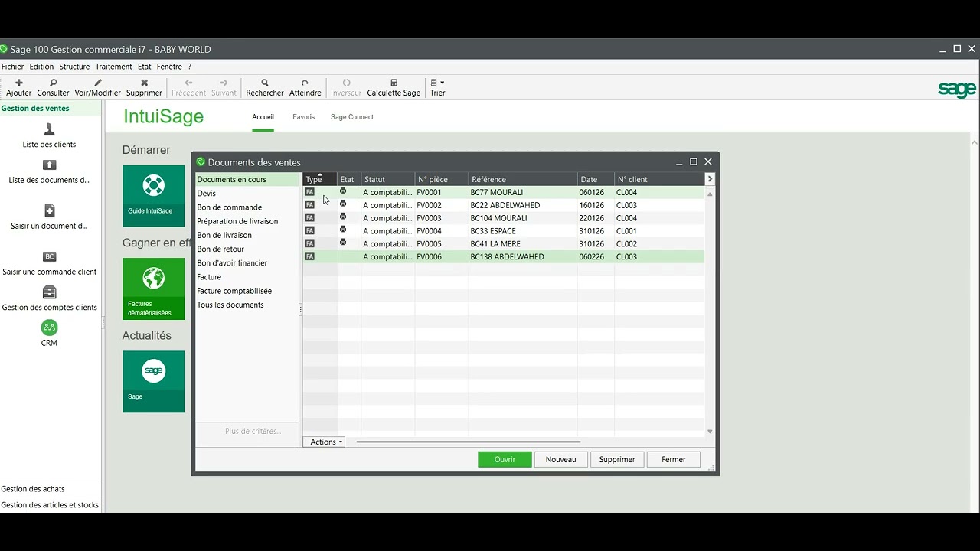This screenshot has width=980, height=551.
Task: Expand the Gestion des ventes section
Action: click(x=51, y=108)
